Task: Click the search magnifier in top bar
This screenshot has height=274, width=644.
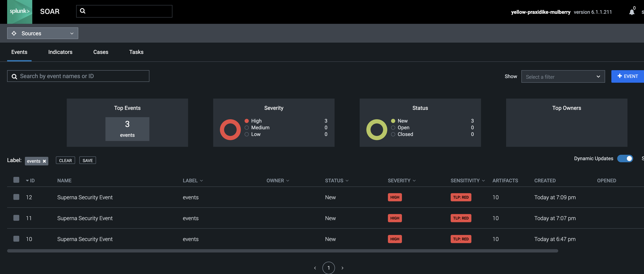Action: coord(82,11)
